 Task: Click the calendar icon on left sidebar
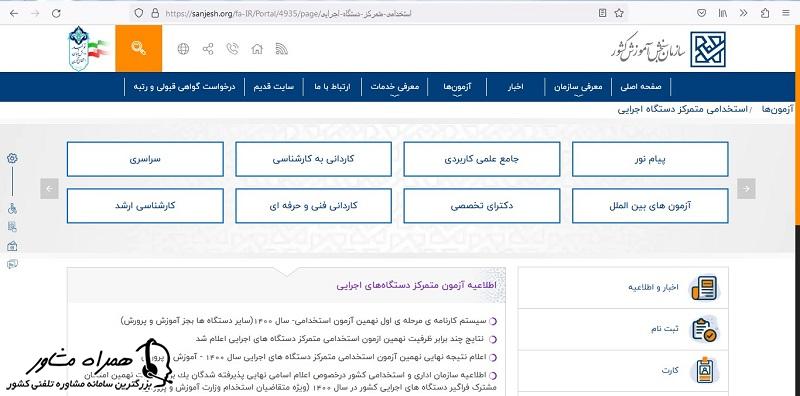pos(12,246)
